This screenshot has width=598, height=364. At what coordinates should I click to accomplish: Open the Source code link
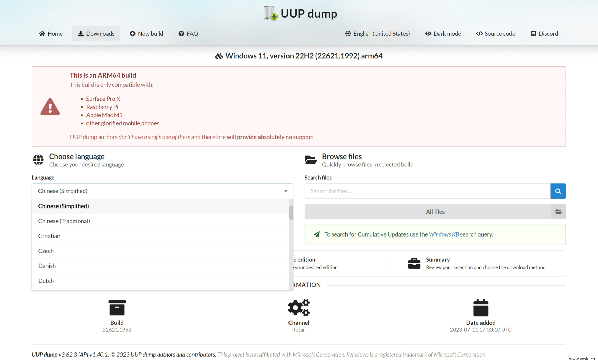pos(495,34)
